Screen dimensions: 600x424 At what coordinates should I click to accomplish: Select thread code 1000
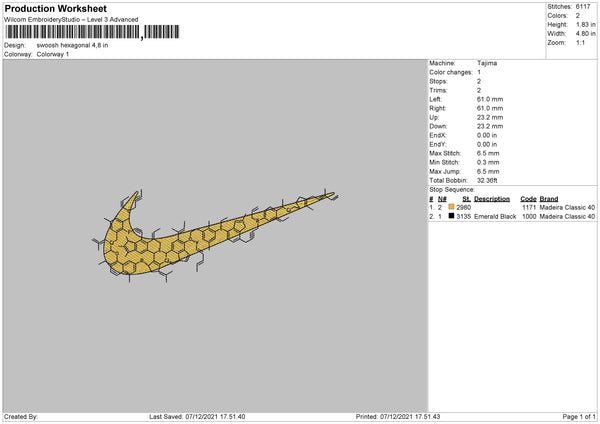click(x=529, y=217)
